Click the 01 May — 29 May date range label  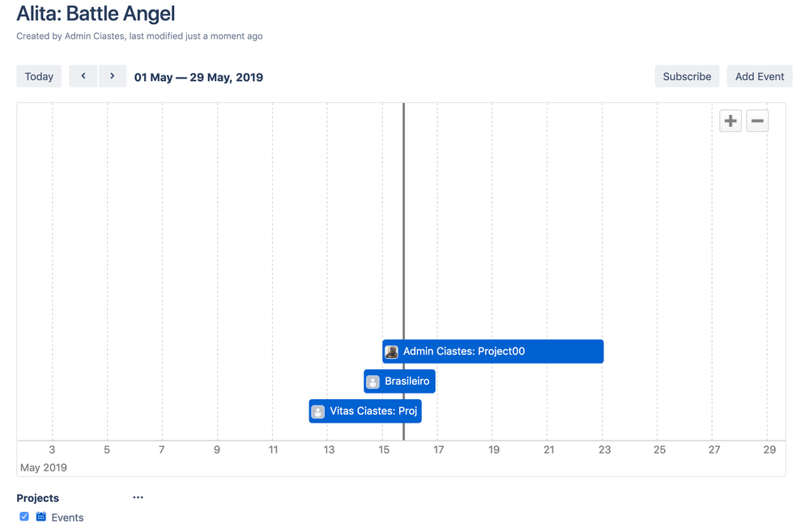pyautogui.click(x=198, y=77)
